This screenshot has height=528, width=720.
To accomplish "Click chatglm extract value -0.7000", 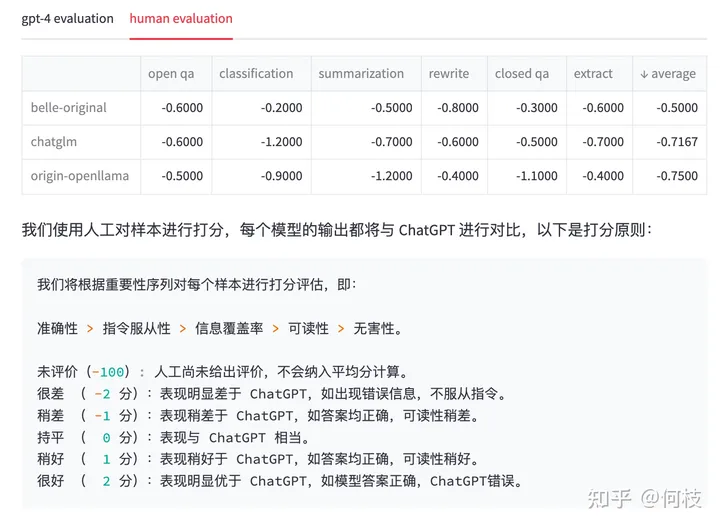I will click(603, 142).
